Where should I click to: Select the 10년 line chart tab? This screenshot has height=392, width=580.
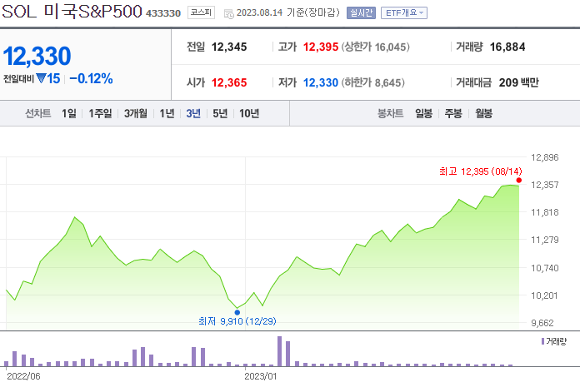tap(249, 113)
